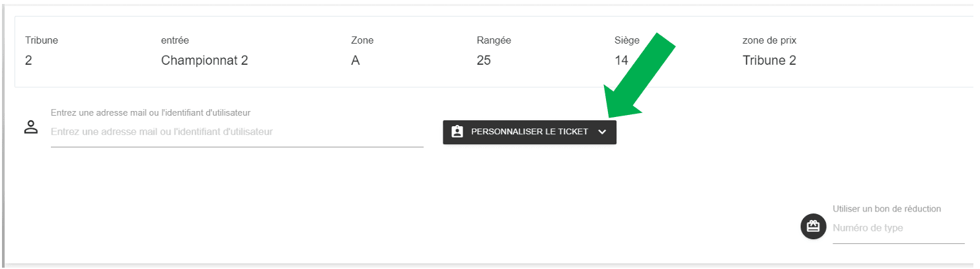Click the gift voucher icon
Screen dimensions: 980x269
tap(813, 226)
